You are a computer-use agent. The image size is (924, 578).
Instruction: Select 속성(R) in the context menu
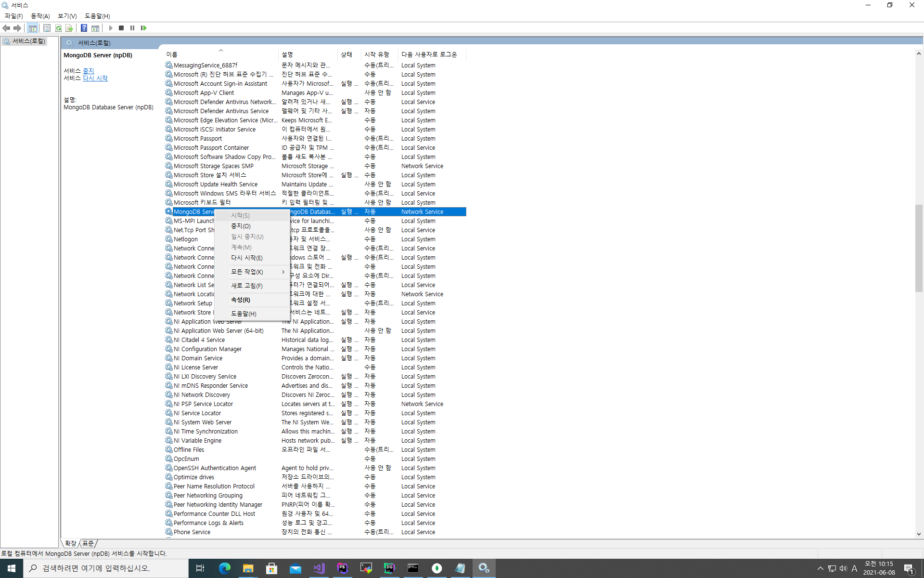pyautogui.click(x=240, y=300)
